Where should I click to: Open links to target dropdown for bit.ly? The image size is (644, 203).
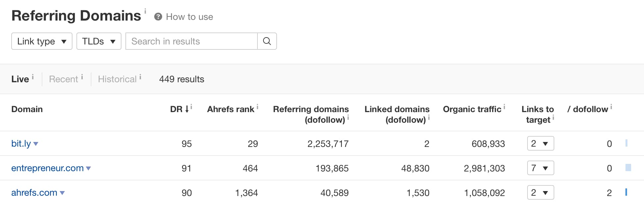coord(540,144)
